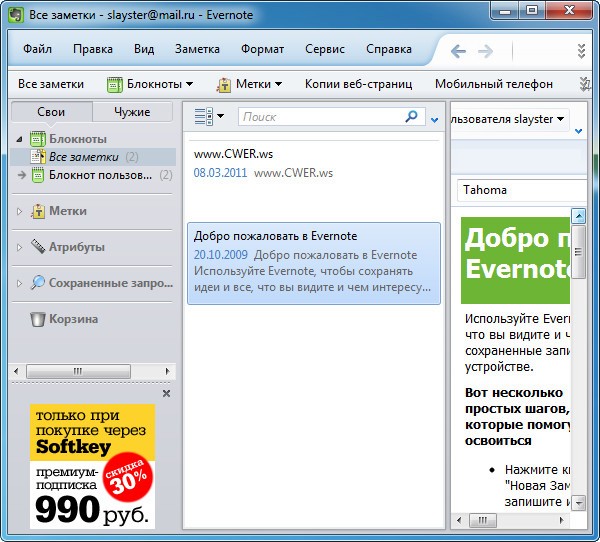
Task: Expand the Сохраненные запросы section
Action: coord(19,283)
